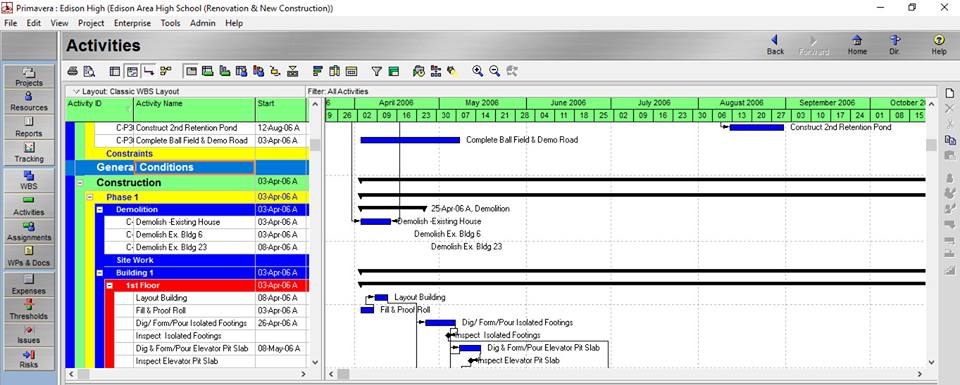
Task: Open the Assignments sidebar icon
Action: (x=29, y=231)
